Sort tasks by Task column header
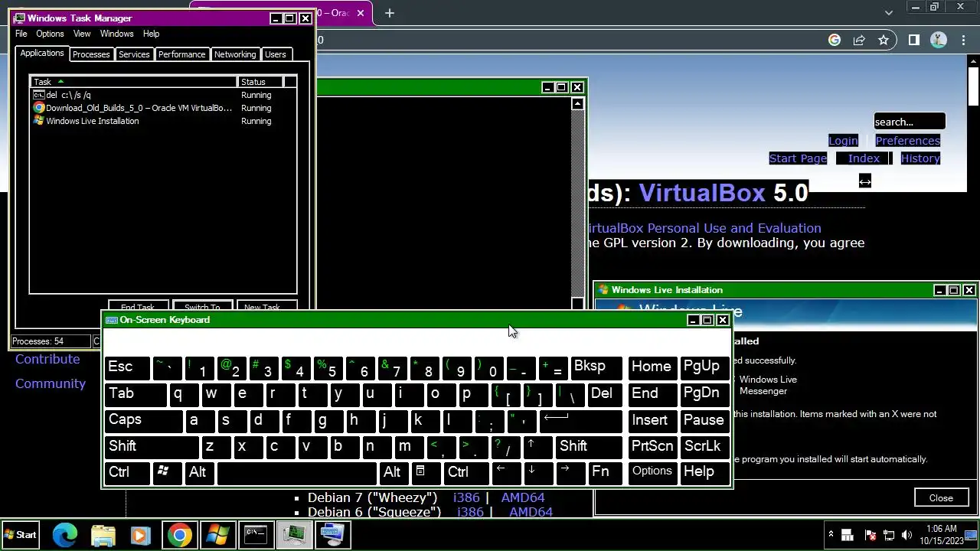The width and height of the screenshot is (980, 551). tap(134, 82)
